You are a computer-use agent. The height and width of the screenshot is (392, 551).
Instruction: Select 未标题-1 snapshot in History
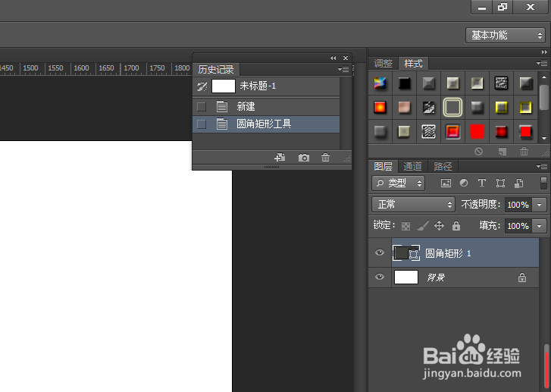(x=266, y=86)
